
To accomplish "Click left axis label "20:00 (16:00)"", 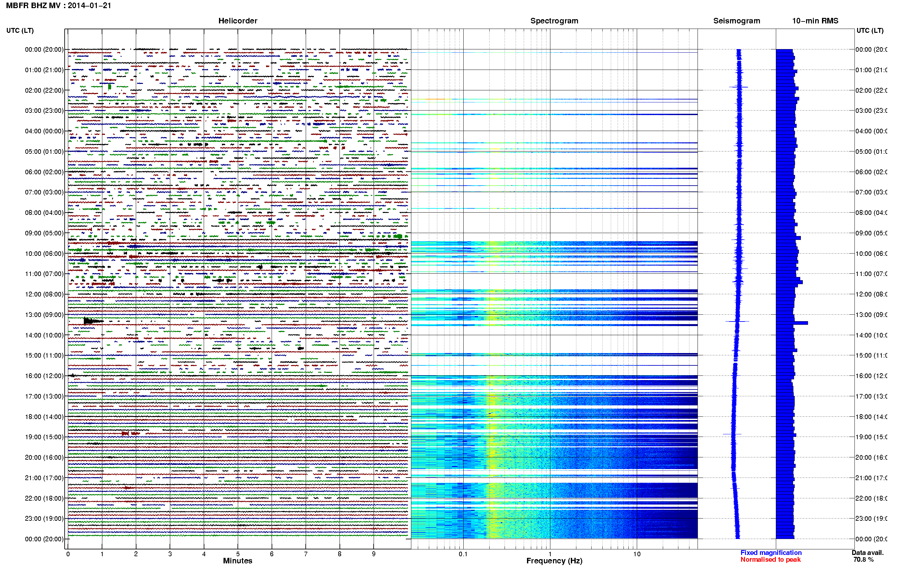I will 44,457.
